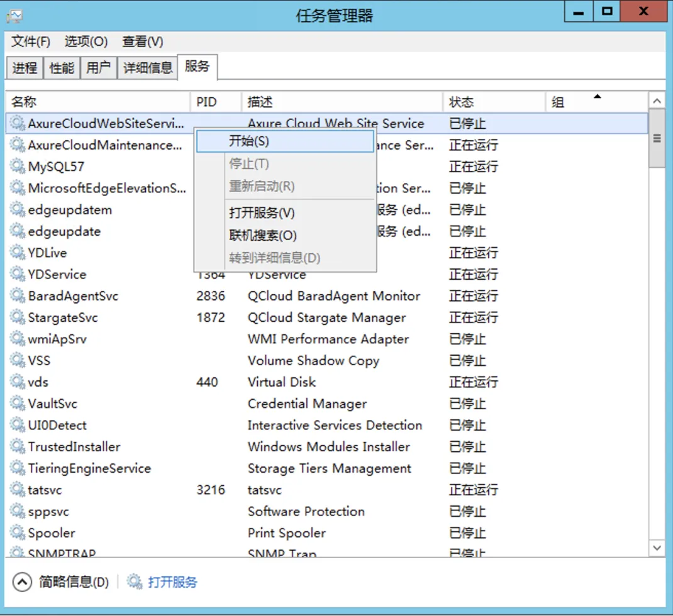This screenshot has width=673, height=616.
Task: Click the gear icon beside MySQL57
Action: coord(17,167)
